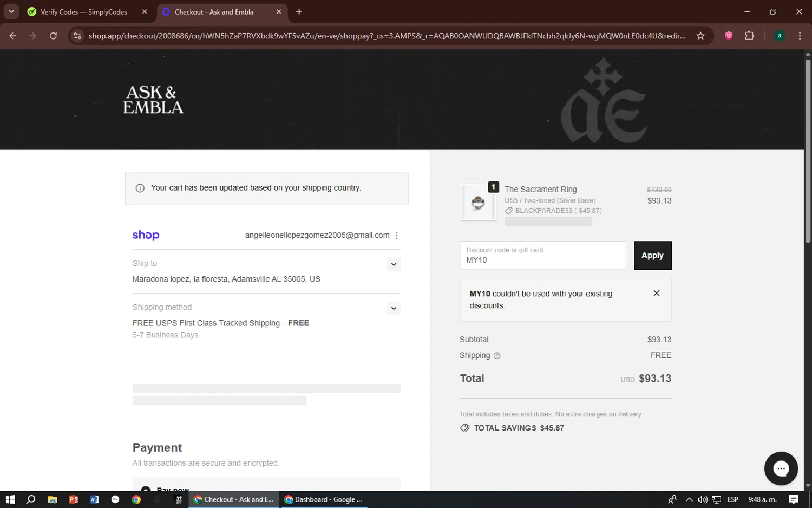Click the Ask & Embla logo
This screenshot has width=812, height=508.
click(x=153, y=100)
